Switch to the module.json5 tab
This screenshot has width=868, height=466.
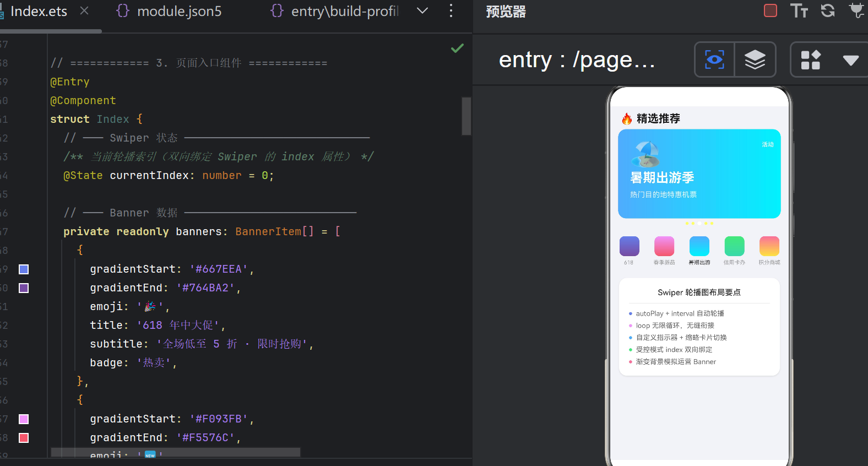pyautogui.click(x=169, y=11)
